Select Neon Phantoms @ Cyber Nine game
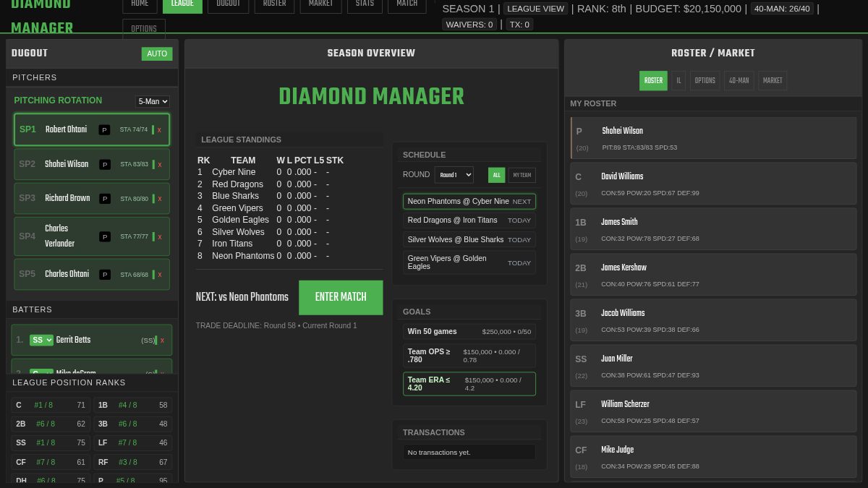The width and height of the screenshot is (868, 488). [x=469, y=202]
